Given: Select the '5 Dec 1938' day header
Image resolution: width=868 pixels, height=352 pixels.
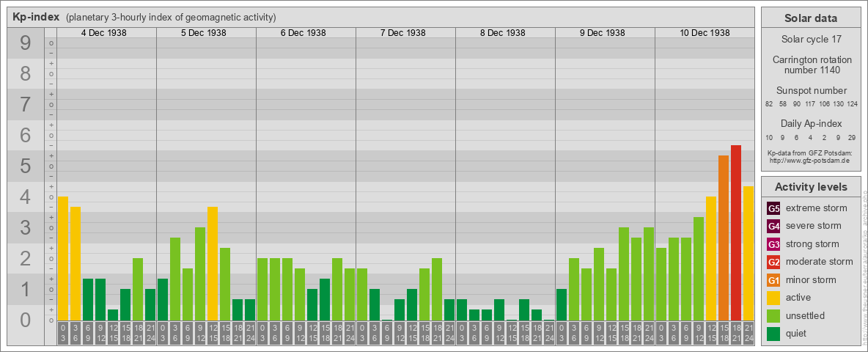Looking at the screenshot, I should pos(204,33).
